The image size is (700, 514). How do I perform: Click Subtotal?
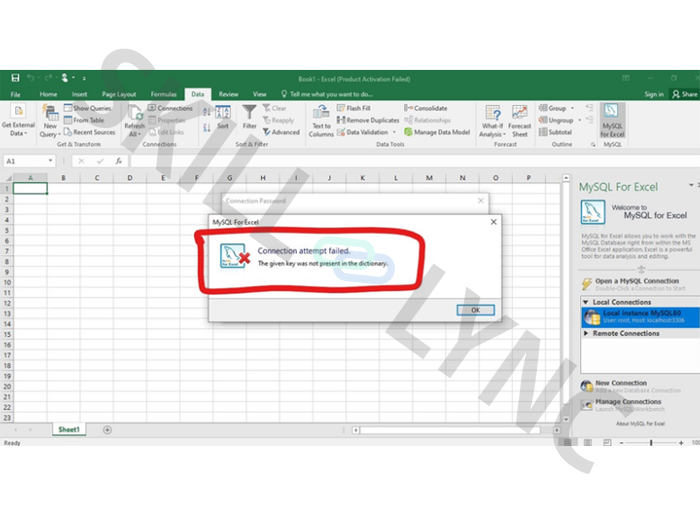coord(555,132)
